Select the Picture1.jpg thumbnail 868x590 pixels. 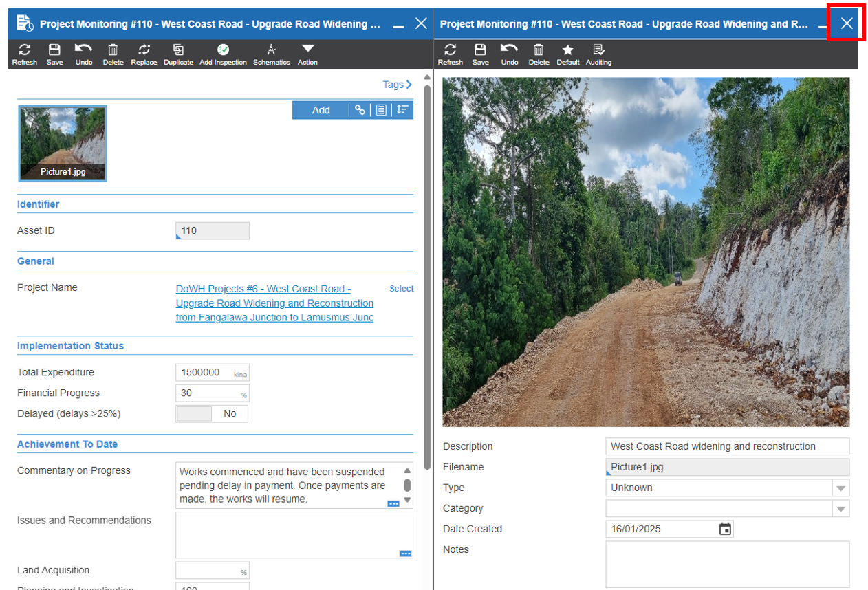click(x=63, y=143)
